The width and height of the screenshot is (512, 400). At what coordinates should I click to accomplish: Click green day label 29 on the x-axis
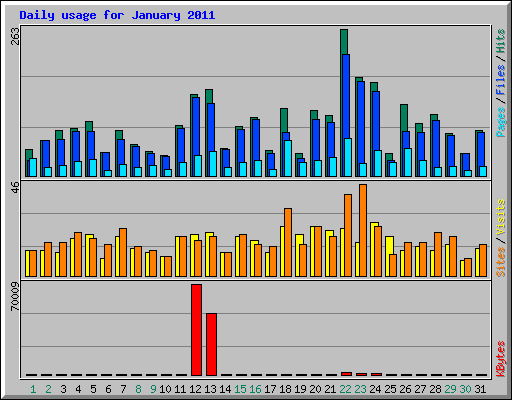450,389
